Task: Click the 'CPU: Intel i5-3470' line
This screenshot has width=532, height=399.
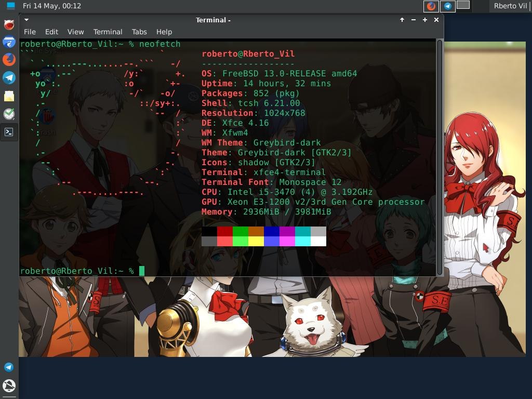Action: click(287, 192)
